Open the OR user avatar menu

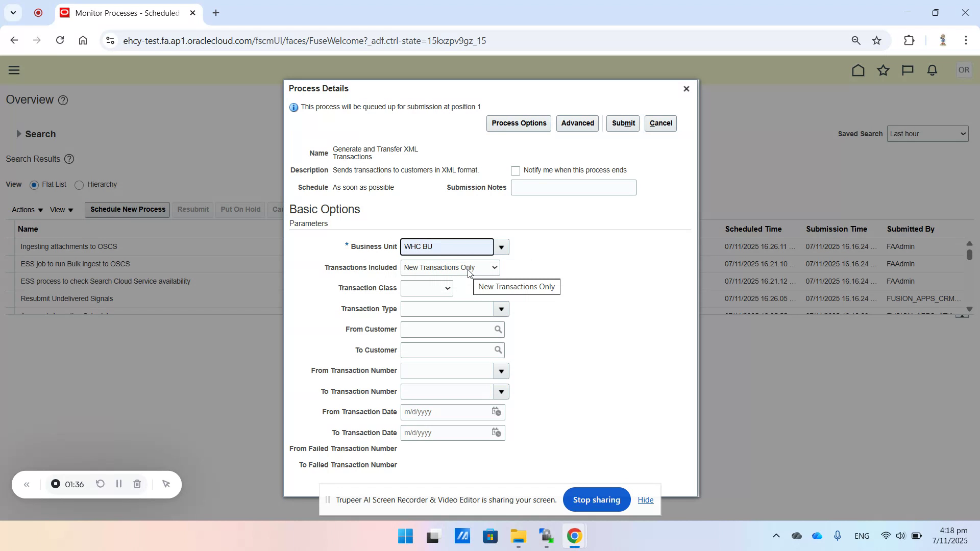(x=964, y=70)
